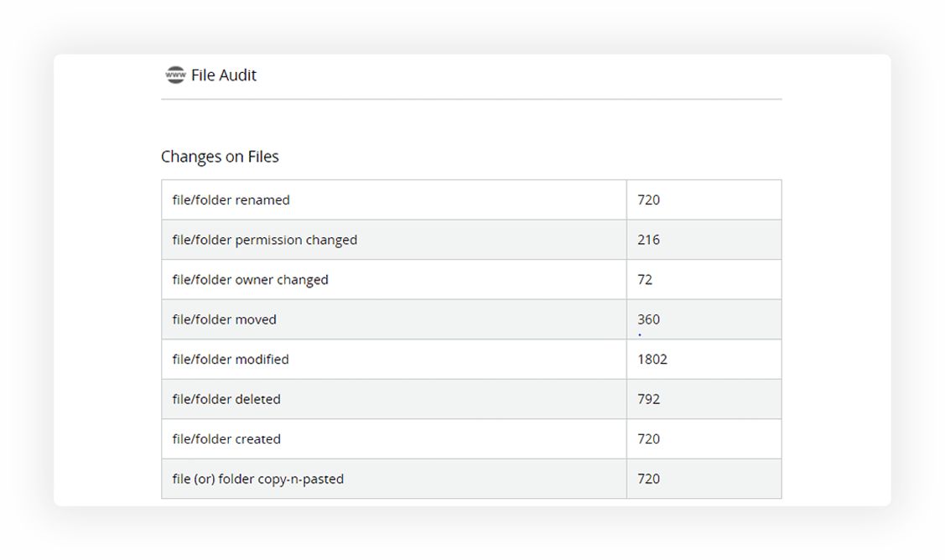Select the file/folder renamed row label
The height and width of the screenshot is (560, 945).
point(231,200)
